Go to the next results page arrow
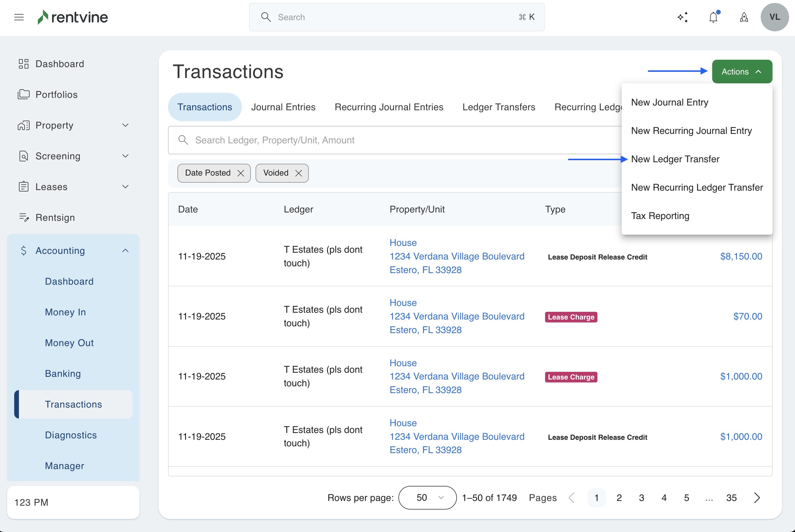Screen dimensions: 795x532 pyautogui.click(x=757, y=498)
